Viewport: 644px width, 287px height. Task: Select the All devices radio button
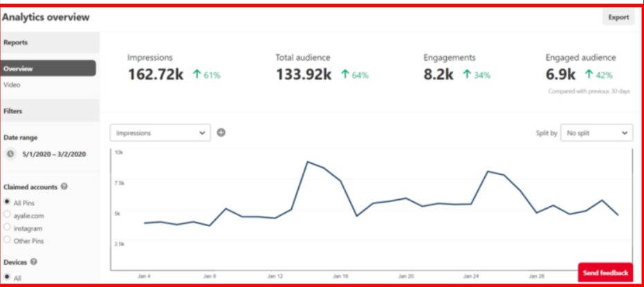point(7,277)
